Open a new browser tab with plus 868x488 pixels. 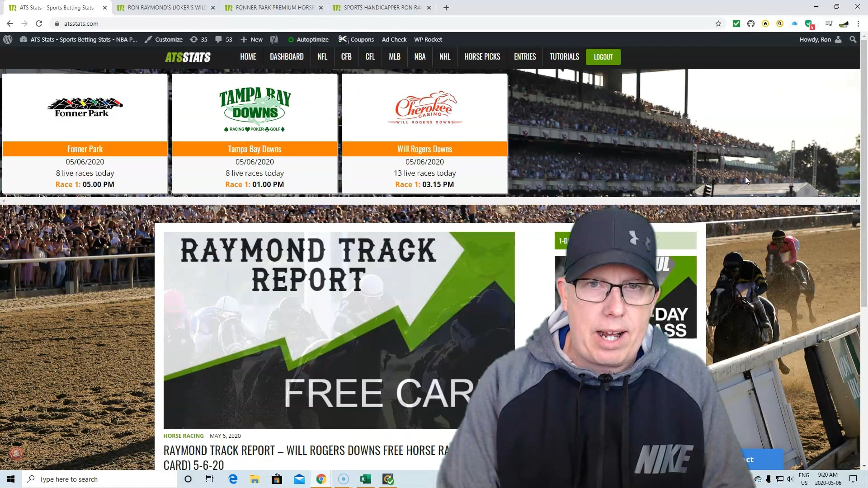tap(446, 7)
